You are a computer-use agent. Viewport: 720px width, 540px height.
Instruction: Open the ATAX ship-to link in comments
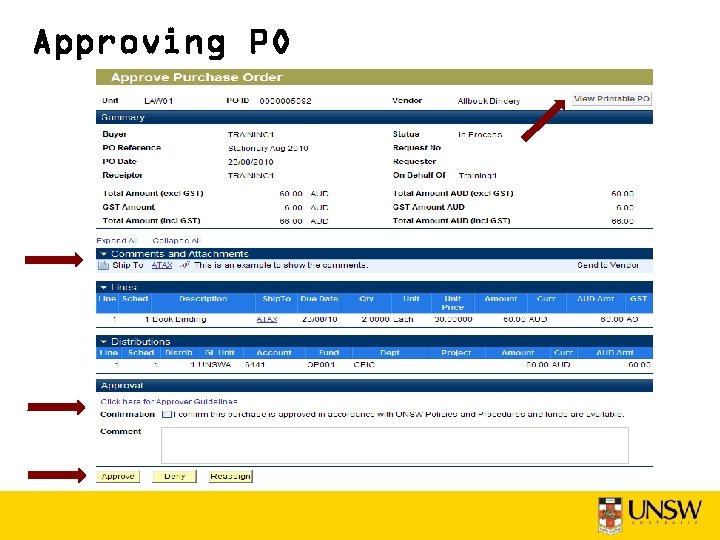point(162,265)
